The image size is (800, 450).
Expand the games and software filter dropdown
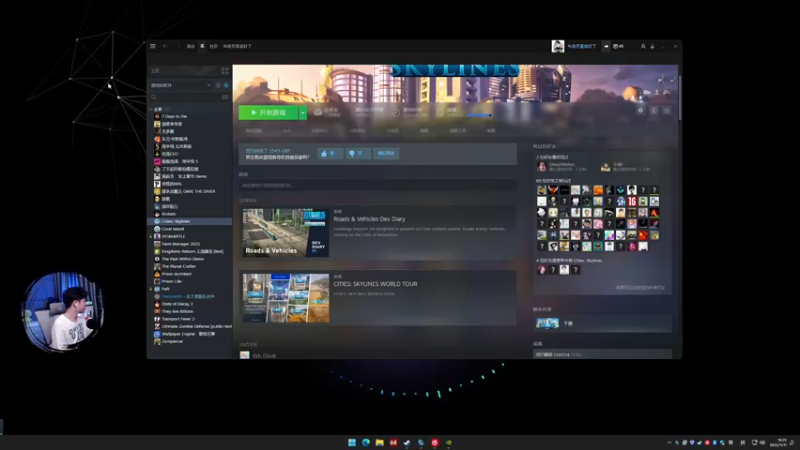click(180, 85)
